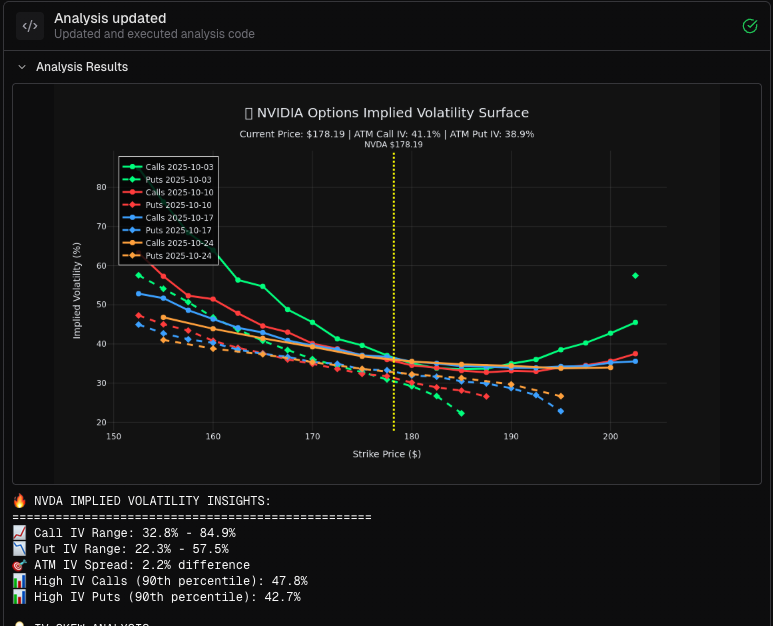773x626 pixels.
Task: Click the orange Calls 2025-10-24 legend line swatch
Action: 132,243
